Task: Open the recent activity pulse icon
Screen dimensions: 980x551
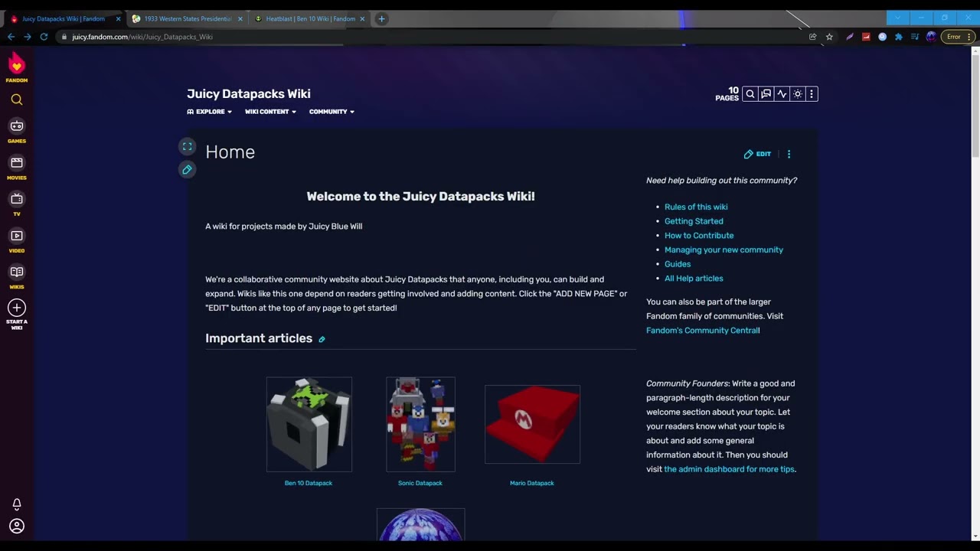Action: click(x=782, y=94)
